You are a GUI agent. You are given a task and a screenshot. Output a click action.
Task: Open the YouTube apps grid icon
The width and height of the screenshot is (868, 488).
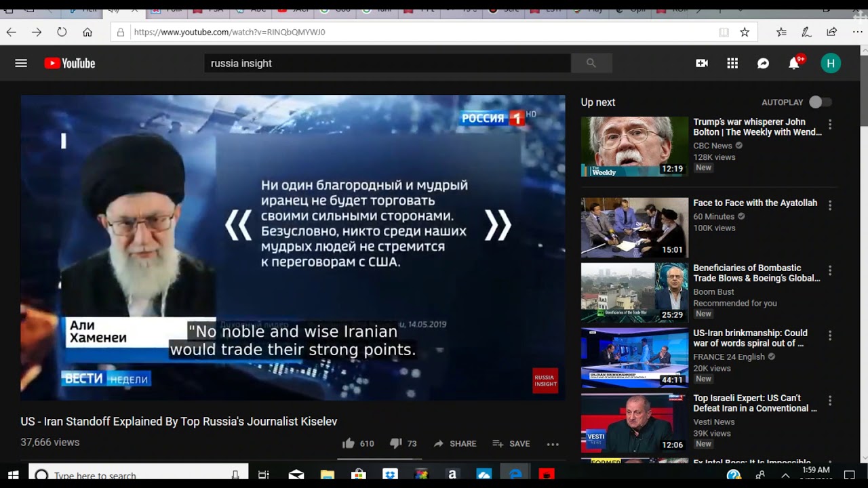pyautogui.click(x=732, y=63)
